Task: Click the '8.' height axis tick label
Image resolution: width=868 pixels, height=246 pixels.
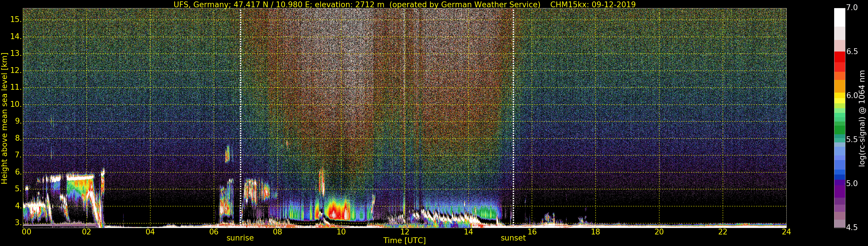Action: (x=18, y=138)
